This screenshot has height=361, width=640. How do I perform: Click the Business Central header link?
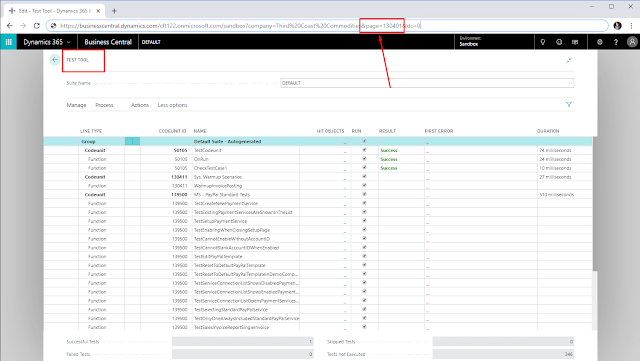click(108, 42)
